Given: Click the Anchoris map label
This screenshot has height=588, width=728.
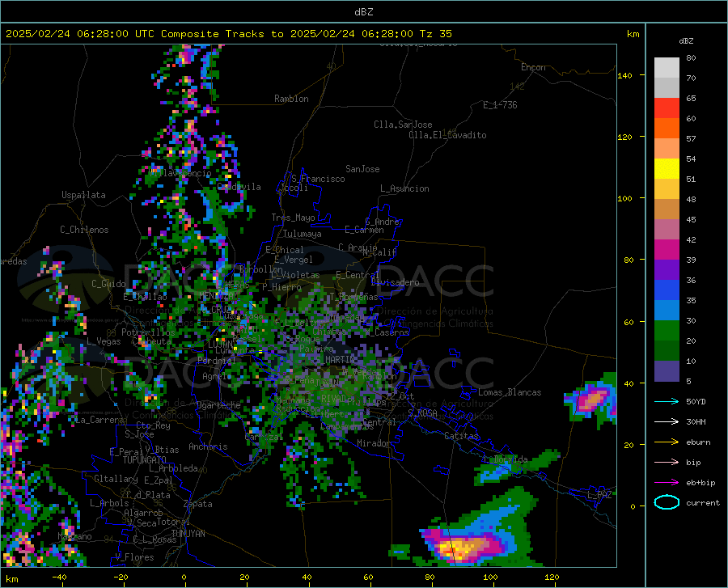Looking at the screenshot, I should click(208, 446).
